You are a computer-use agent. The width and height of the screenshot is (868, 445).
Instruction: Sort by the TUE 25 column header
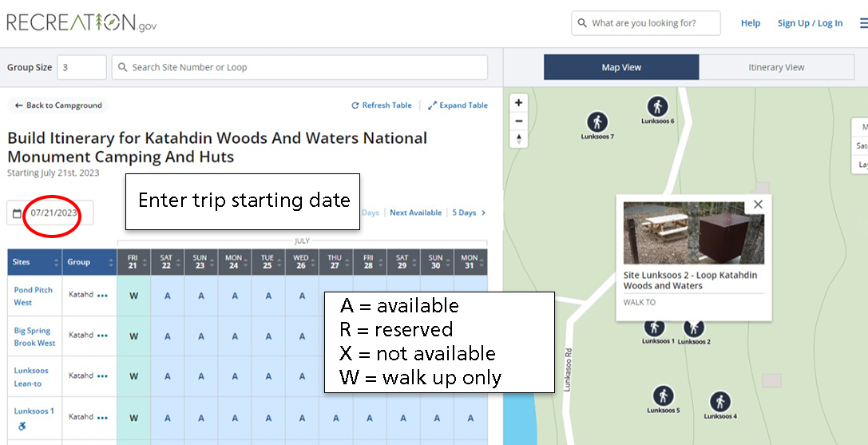coord(268,262)
